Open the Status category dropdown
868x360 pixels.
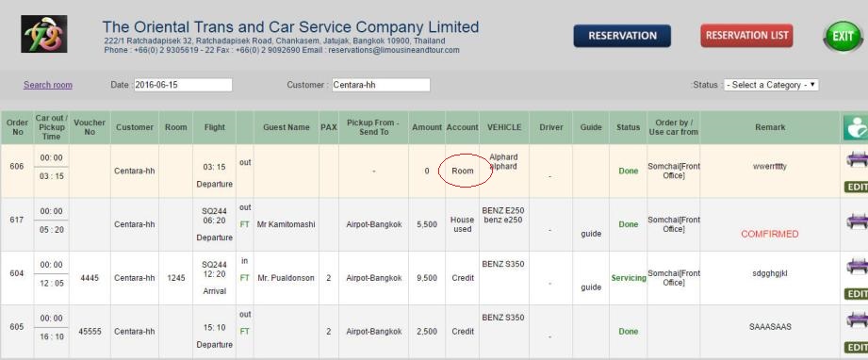[x=771, y=85]
